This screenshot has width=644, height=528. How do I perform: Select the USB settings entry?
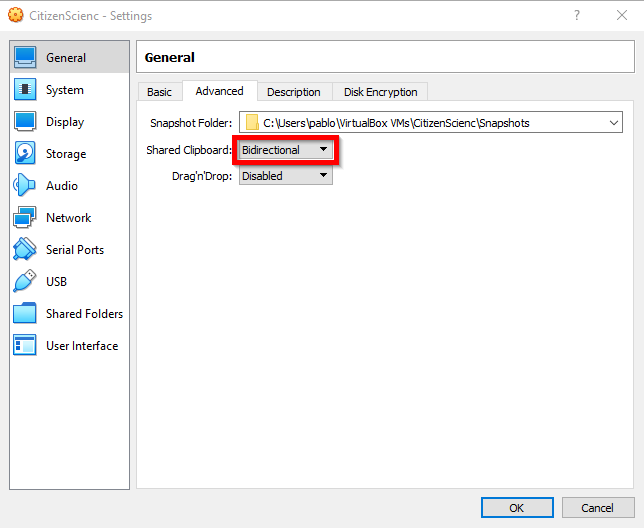69,282
